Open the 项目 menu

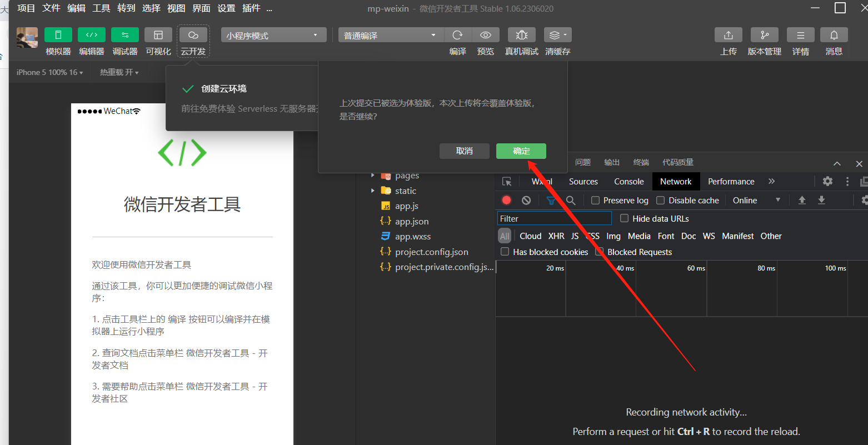pyautogui.click(x=26, y=8)
